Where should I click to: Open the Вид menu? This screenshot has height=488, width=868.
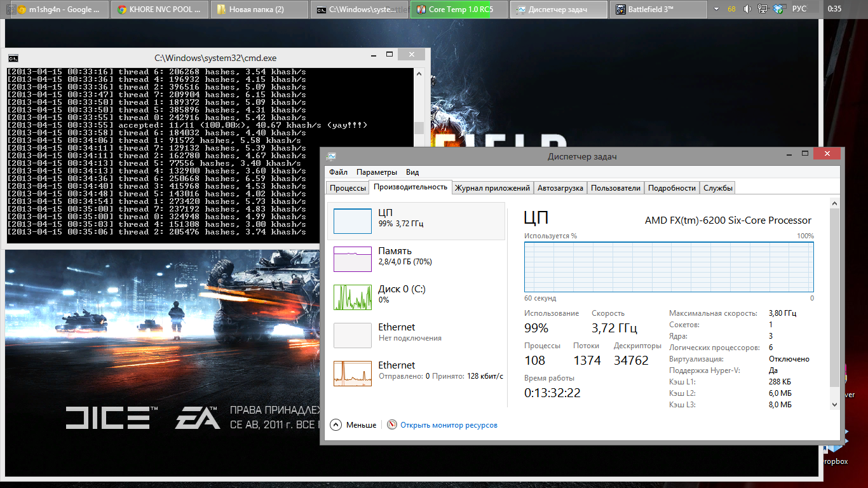point(412,172)
